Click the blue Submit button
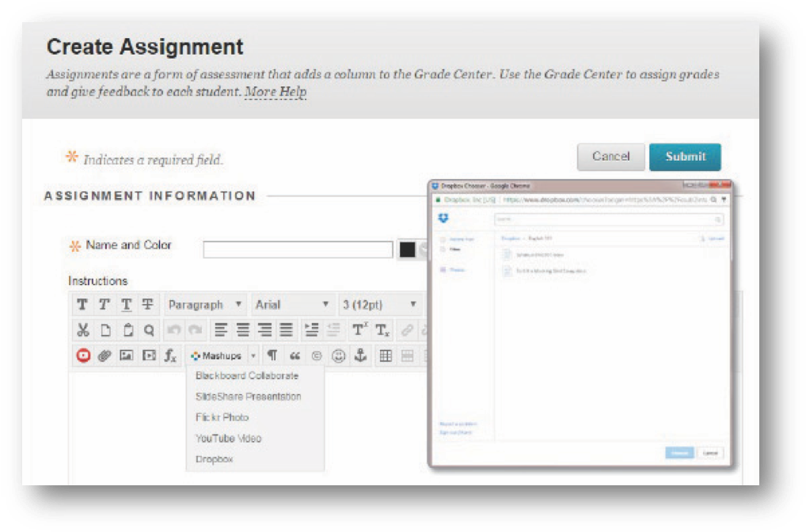 pyautogui.click(x=685, y=157)
